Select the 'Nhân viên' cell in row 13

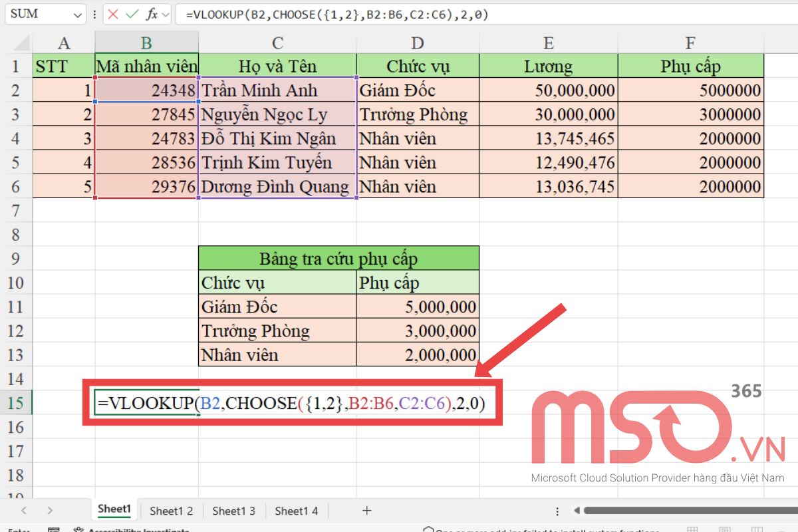click(x=277, y=354)
